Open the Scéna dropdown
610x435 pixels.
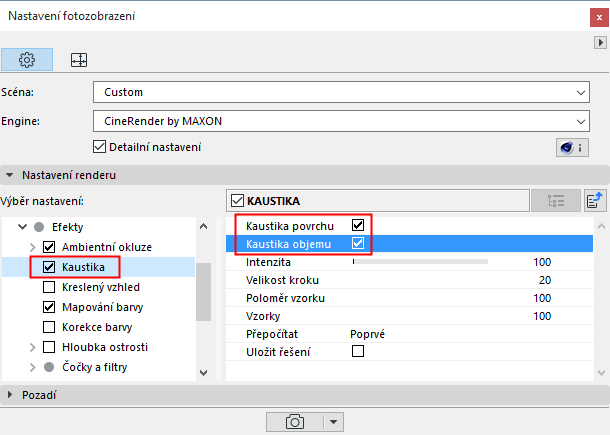[340, 93]
